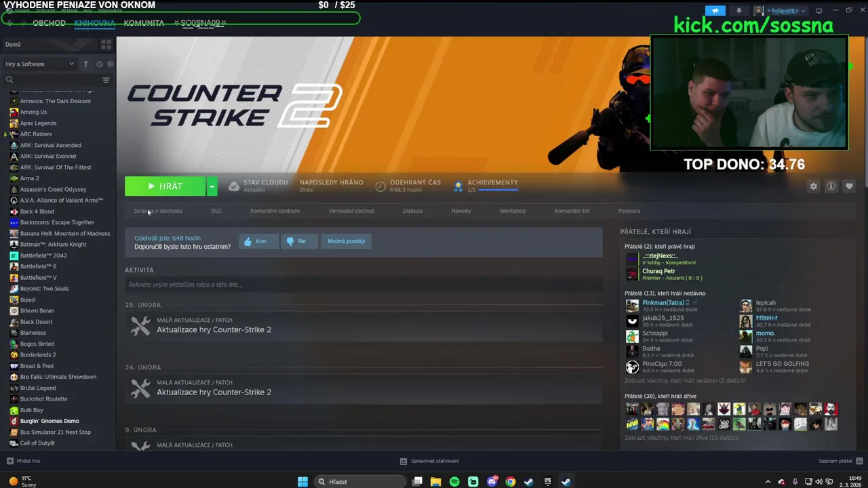Go to Komunitní centrum tab
The height and width of the screenshot is (488, 868).
point(275,211)
